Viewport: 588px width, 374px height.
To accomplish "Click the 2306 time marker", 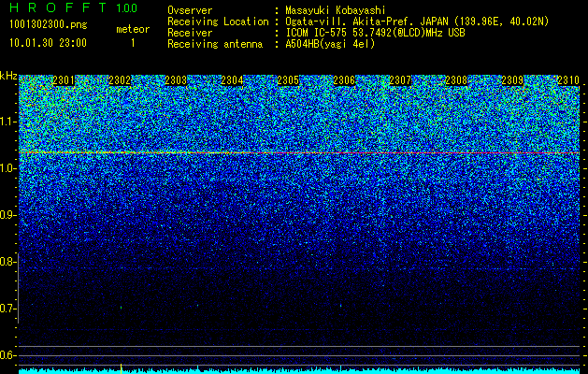I will pos(344,80).
